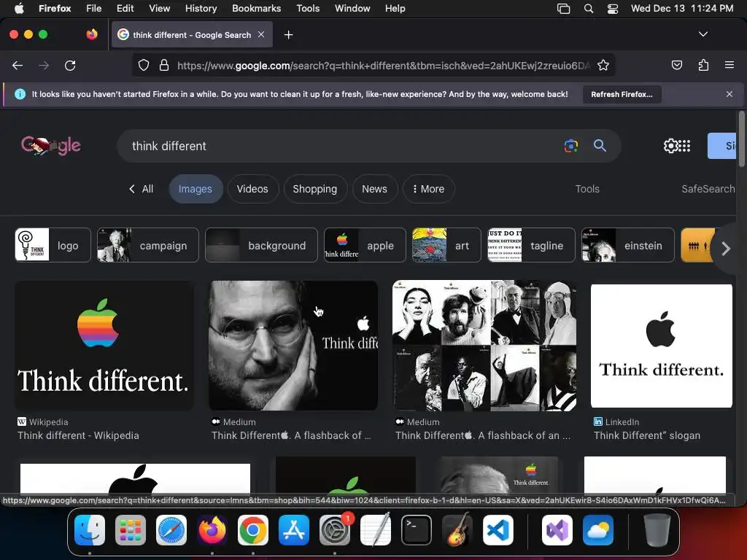The height and width of the screenshot is (560, 747).
Task: Open the File menu
Action: pyautogui.click(x=93, y=9)
